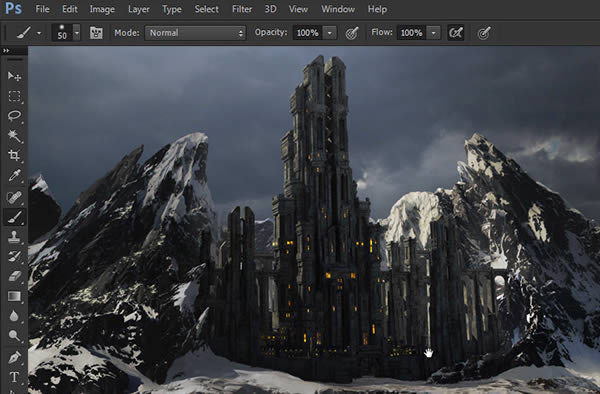Click the Opacity label
600x394 pixels.
(271, 32)
